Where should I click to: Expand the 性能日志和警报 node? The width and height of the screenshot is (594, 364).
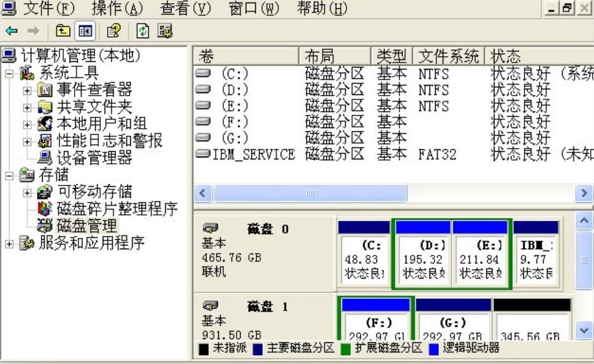click(27, 142)
